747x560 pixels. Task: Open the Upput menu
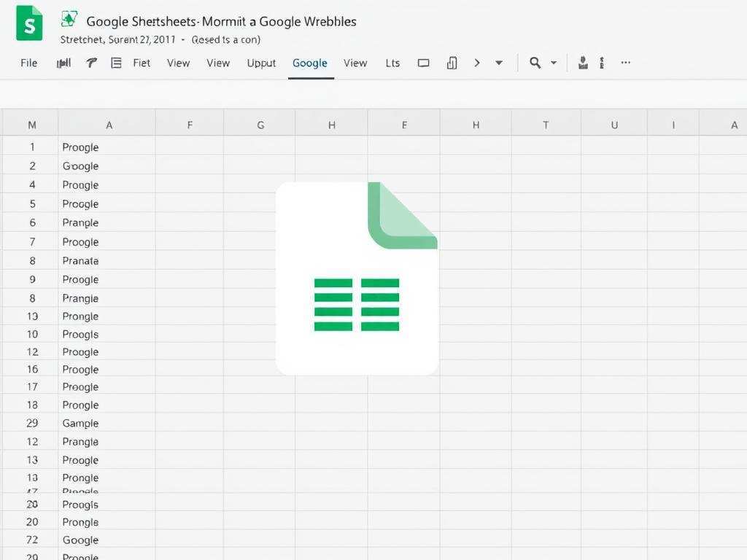260,63
